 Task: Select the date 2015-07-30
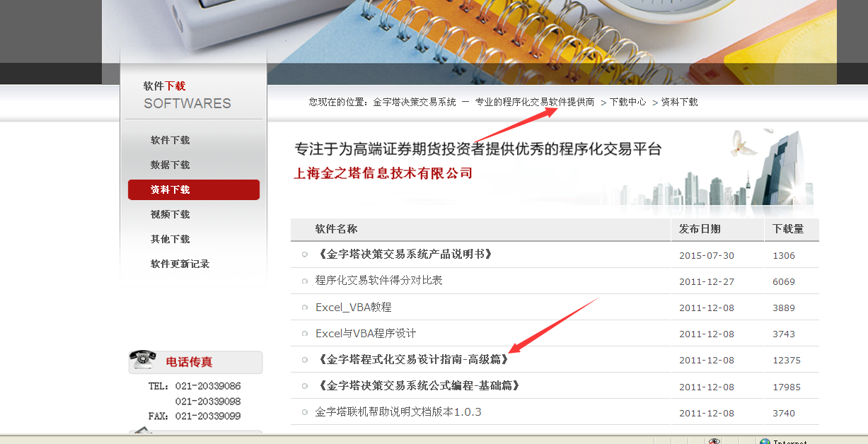(707, 256)
